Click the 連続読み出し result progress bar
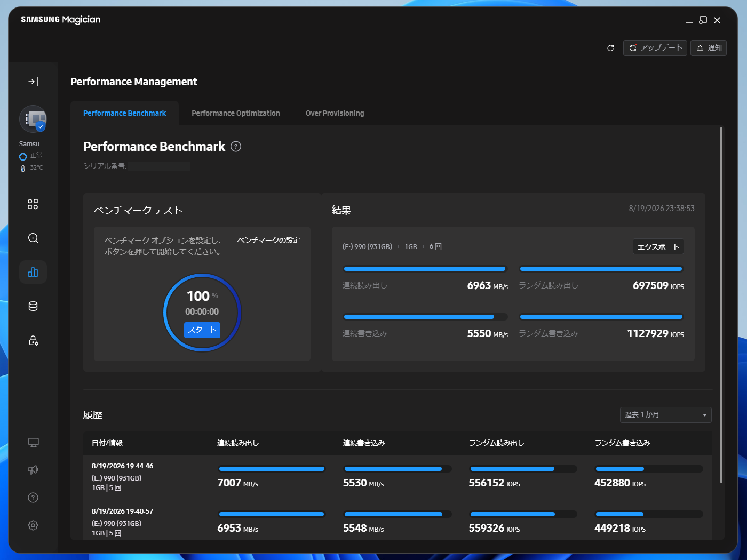The width and height of the screenshot is (747, 560). 425,269
